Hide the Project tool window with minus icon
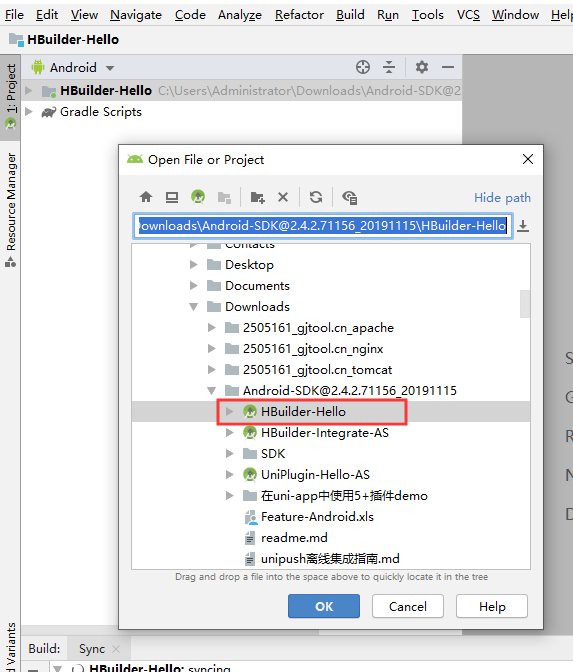The image size is (573, 672). pyautogui.click(x=448, y=67)
